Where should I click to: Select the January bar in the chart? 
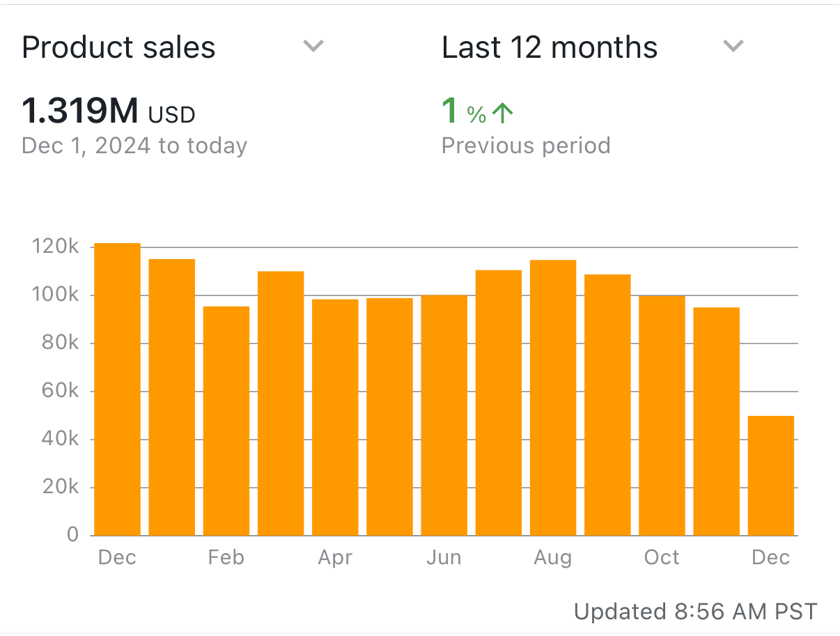171,397
